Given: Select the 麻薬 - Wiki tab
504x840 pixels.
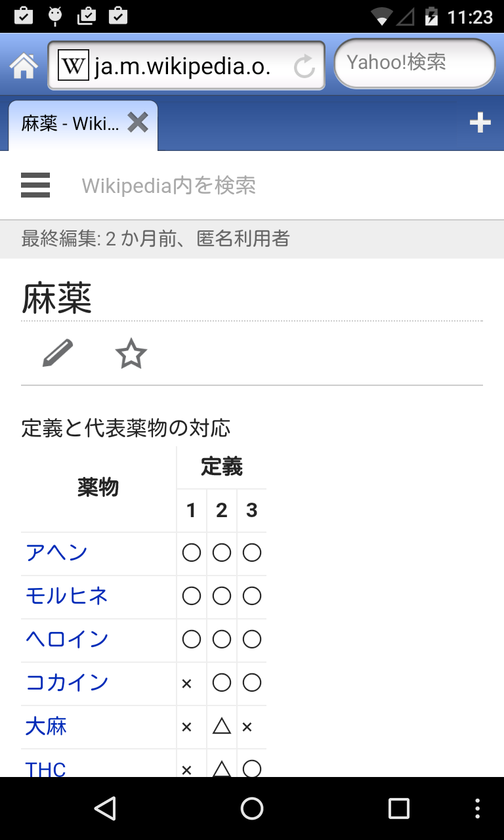Looking at the screenshot, I should click(x=71, y=124).
